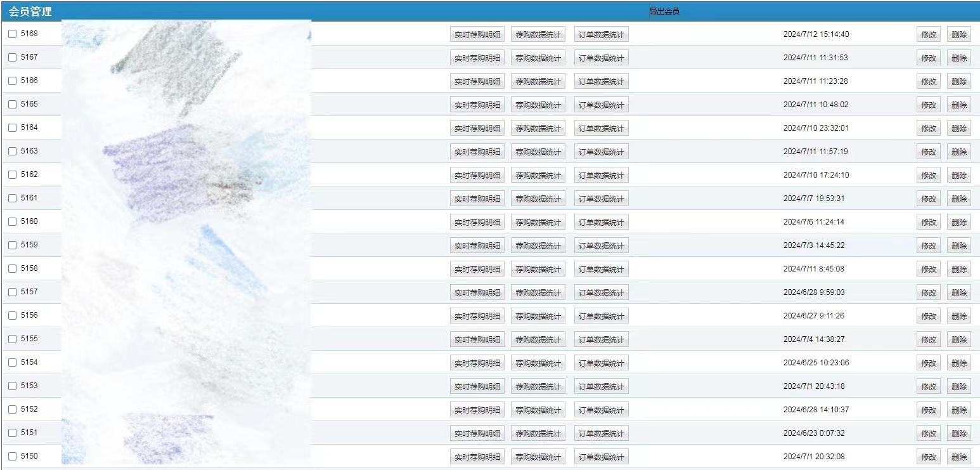Open 订单数据统计 for member 5160

coord(601,223)
